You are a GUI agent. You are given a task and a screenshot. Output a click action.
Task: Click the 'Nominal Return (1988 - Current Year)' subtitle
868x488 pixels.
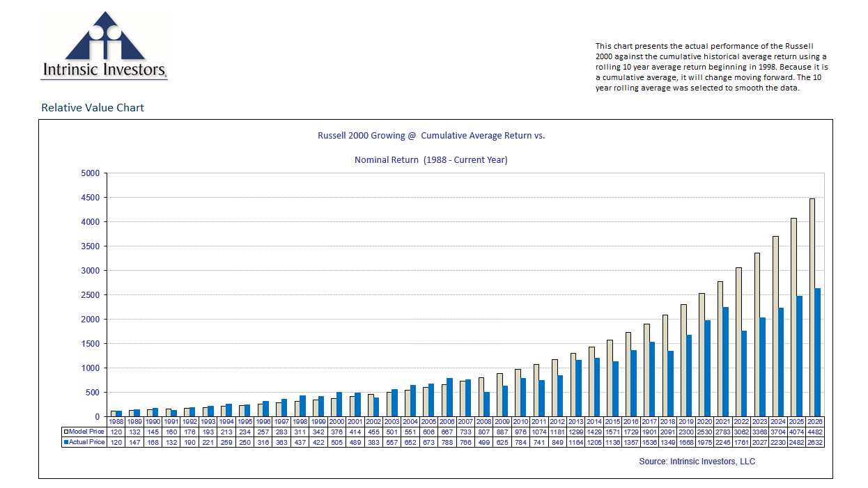click(431, 160)
